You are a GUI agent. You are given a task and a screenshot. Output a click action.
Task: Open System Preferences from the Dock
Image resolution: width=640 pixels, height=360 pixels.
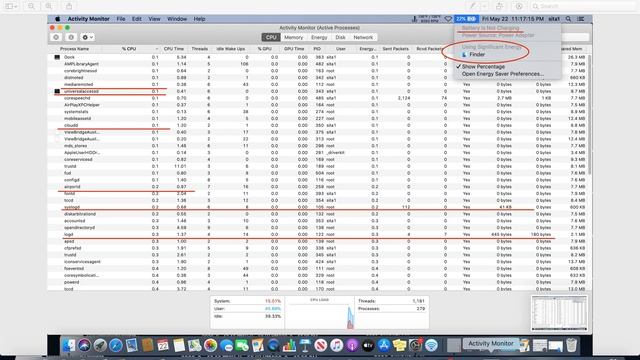(x=416, y=345)
